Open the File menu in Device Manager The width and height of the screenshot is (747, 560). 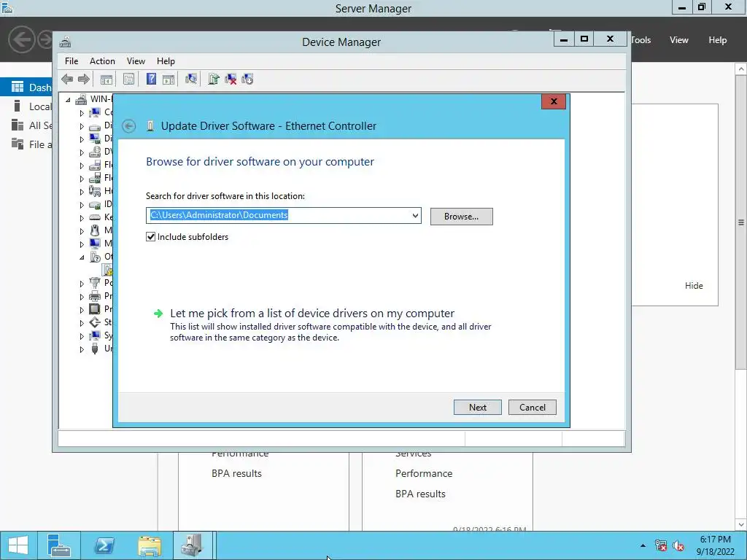pyautogui.click(x=71, y=61)
